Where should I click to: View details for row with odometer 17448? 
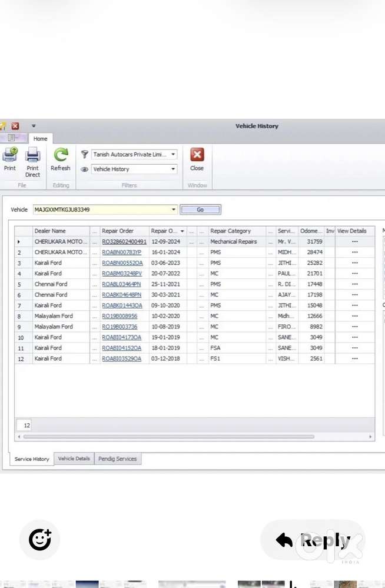point(354,284)
